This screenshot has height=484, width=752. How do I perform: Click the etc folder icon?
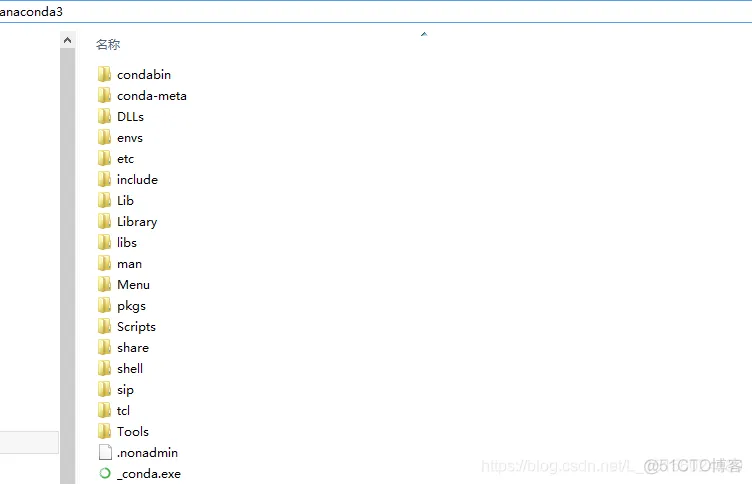104,158
